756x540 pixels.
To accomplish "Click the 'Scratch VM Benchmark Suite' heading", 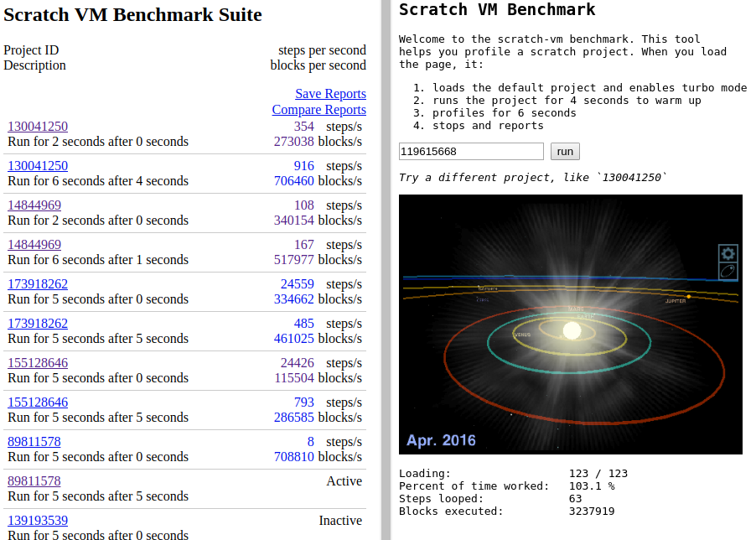I will click(132, 15).
